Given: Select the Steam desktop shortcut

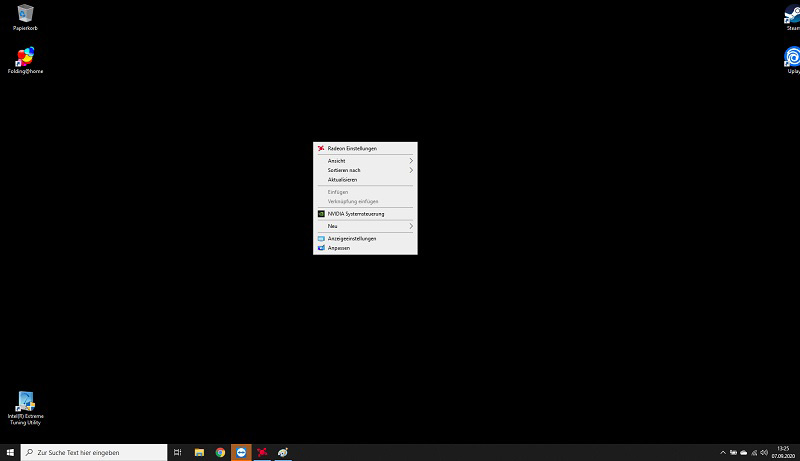Looking at the screenshot, I should pos(792,17).
